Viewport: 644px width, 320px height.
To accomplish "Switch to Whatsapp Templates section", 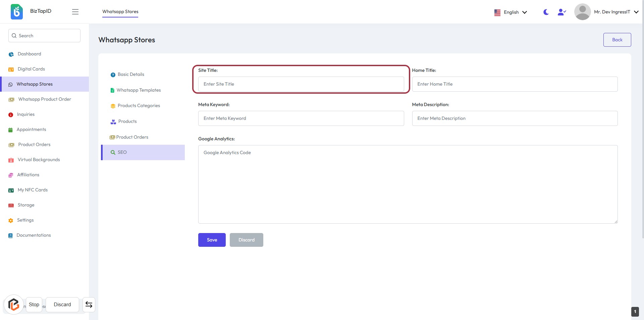I will (x=139, y=90).
